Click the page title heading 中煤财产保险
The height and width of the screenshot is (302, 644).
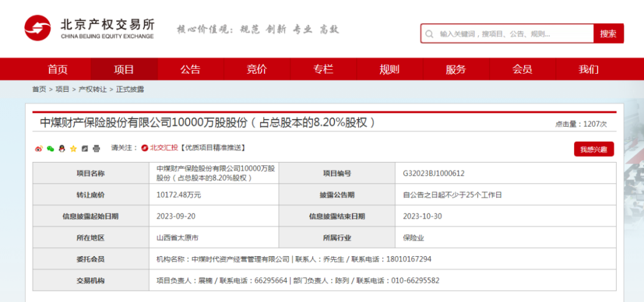coord(208,123)
